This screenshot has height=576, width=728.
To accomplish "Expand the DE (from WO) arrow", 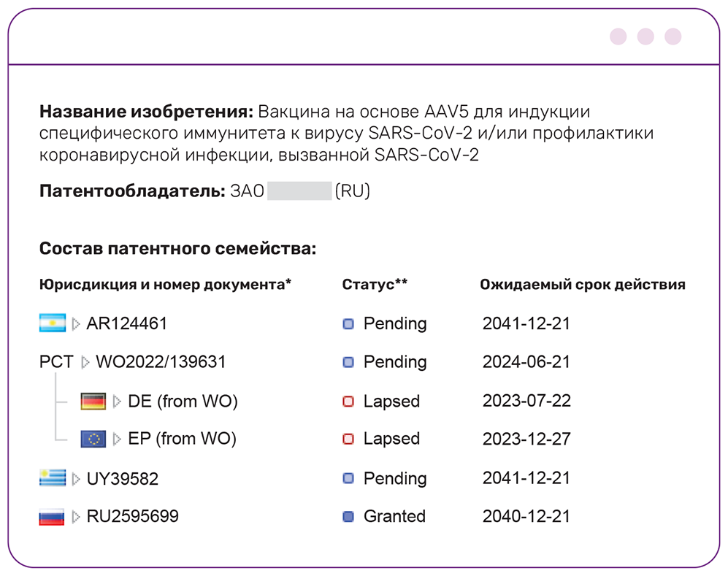I will [x=117, y=402].
